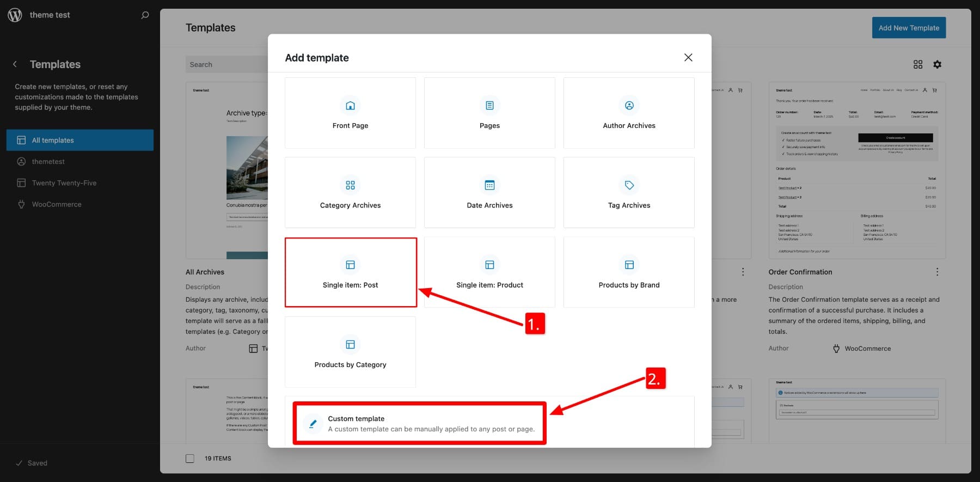
Task: Click the theme test site title
Action: (x=50, y=15)
